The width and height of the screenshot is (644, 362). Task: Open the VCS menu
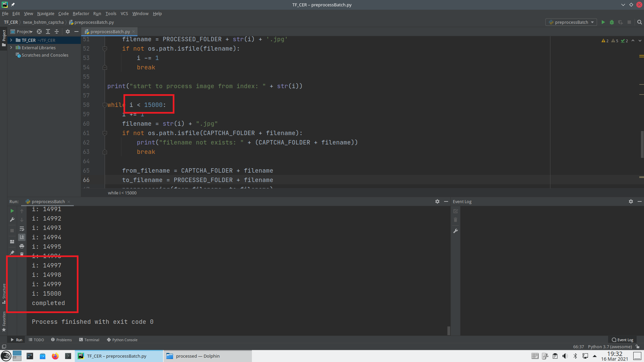coord(124,13)
